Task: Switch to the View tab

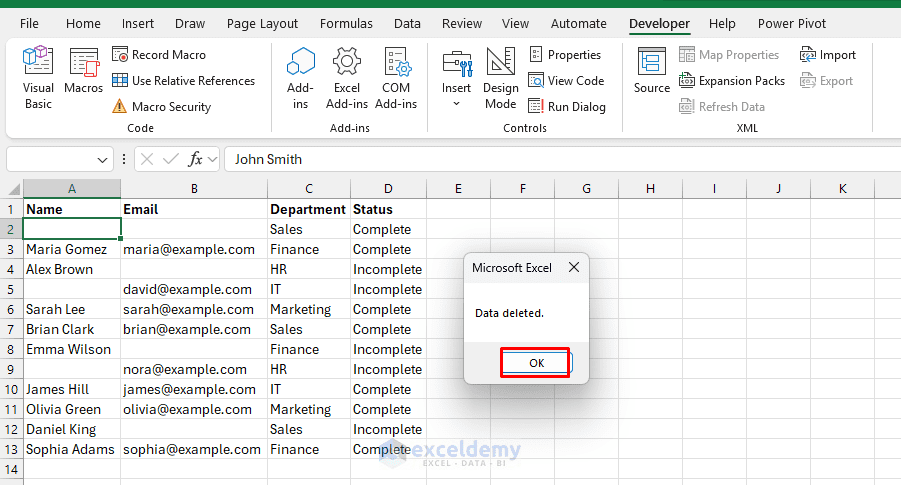Action: (x=515, y=24)
